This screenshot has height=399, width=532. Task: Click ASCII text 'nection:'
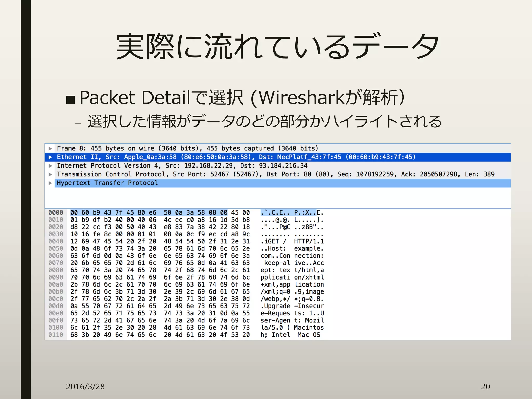click(x=309, y=256)
